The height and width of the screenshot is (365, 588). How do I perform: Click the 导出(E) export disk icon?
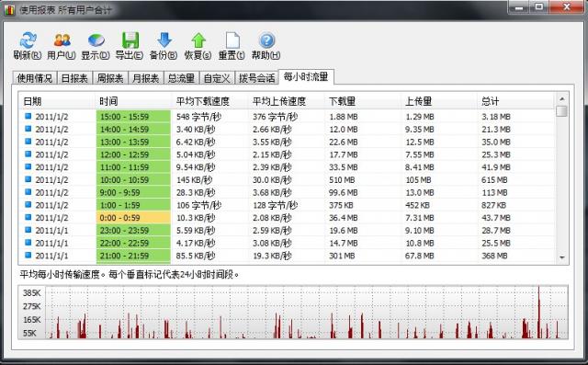click(130, 40)
